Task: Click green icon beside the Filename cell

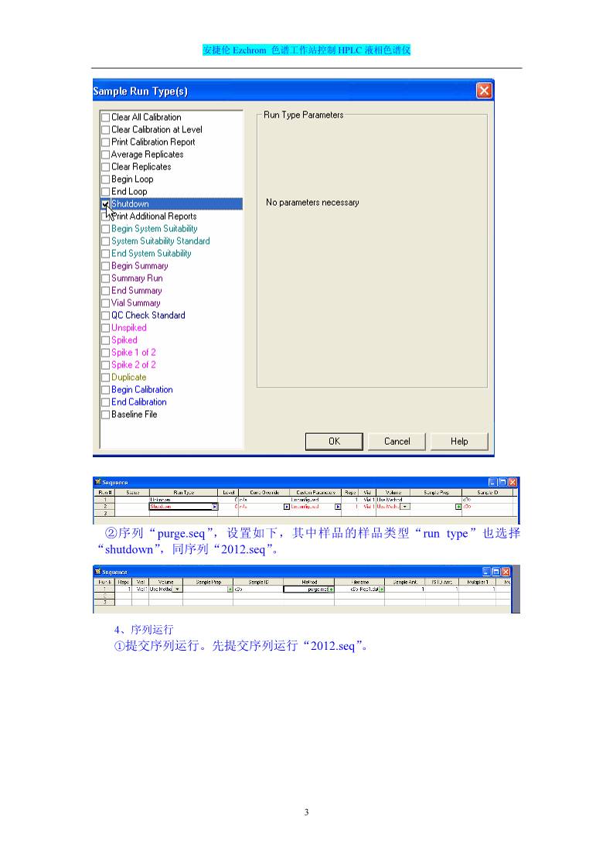Action: tap(380, 589)
